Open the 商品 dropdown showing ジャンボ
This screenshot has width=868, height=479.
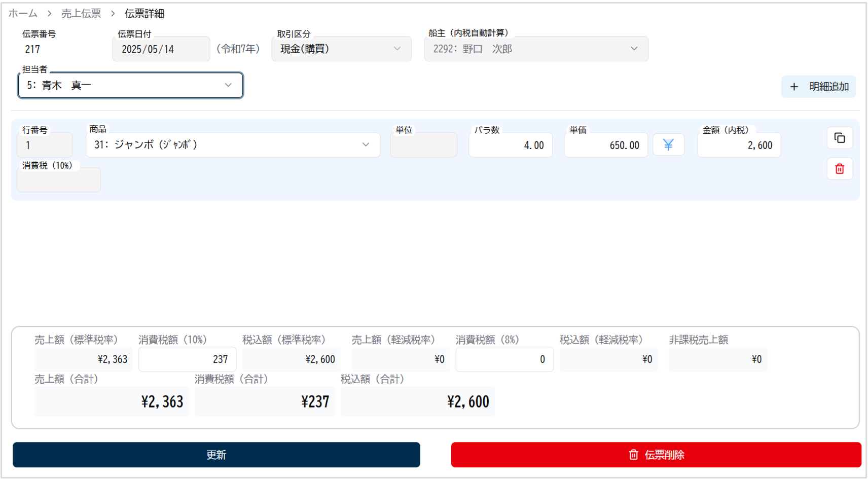[x=232, y=145]
